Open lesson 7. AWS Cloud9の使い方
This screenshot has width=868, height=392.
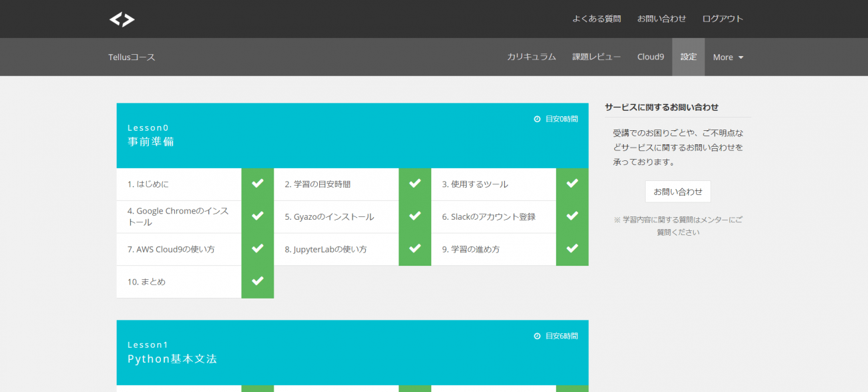click(x=179, y=249)
